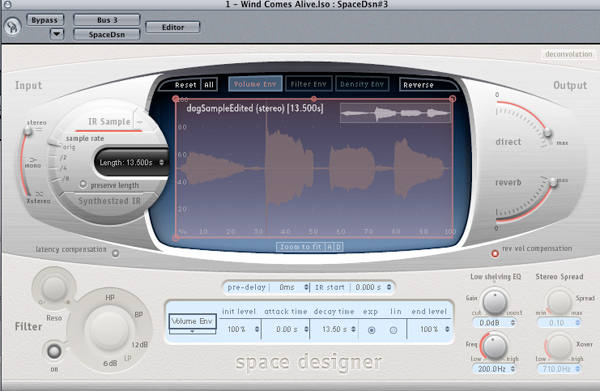Open the Volume Env parameter dropdown

pyautogui.click(x=192, y=324)
